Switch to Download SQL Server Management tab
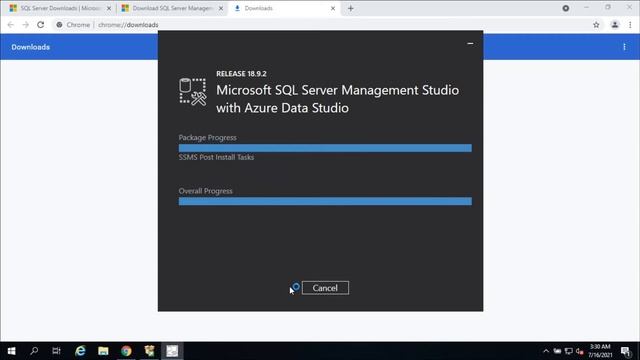The width and height of the screenshot is (640, 360). tap(172, 8)
